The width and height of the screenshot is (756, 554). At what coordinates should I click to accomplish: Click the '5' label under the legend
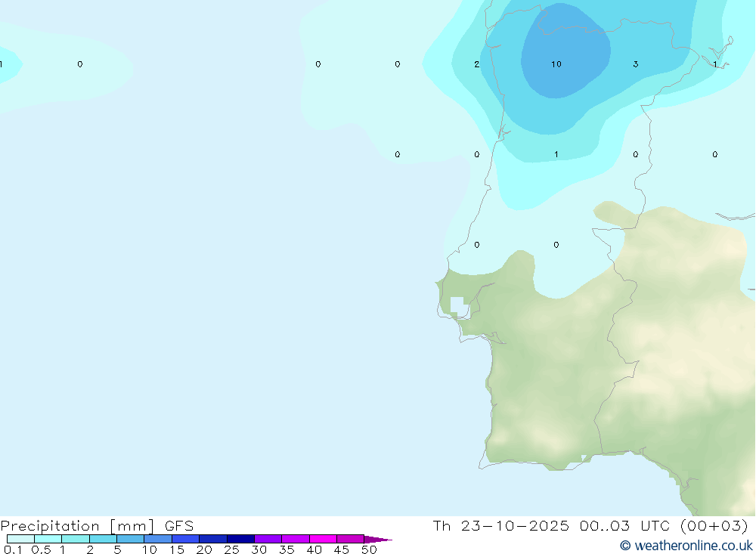tap(117, 549)
